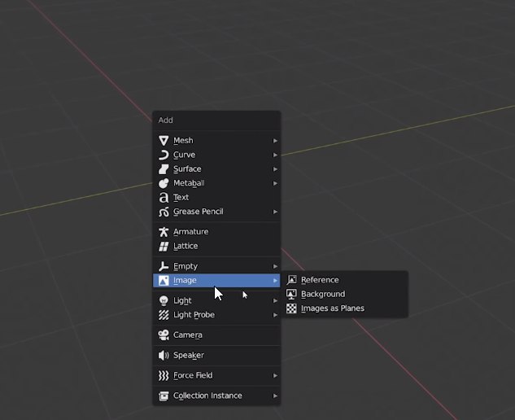Screen dimensions: 515x420
Task: Click the Armature figure icon
Action: coord(164,232)
